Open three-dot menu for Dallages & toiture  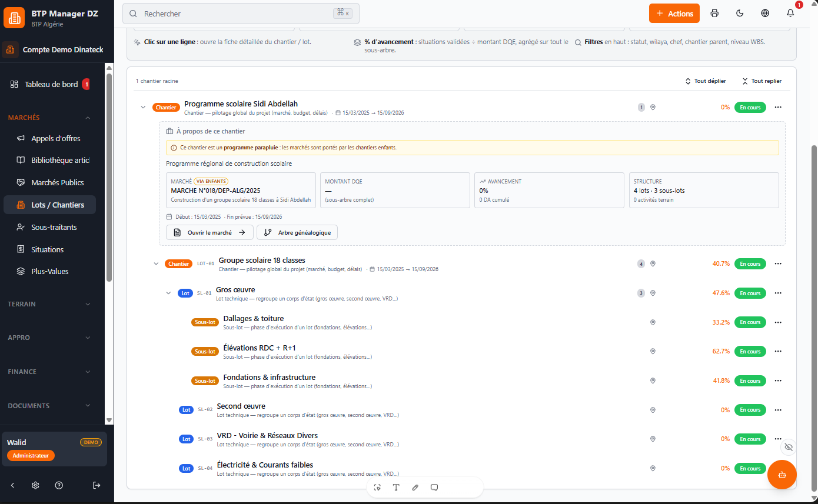point(778,322)
